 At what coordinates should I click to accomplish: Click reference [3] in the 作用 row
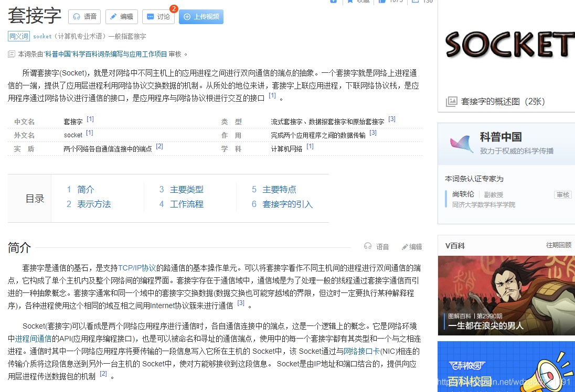(x=373, y=133)
